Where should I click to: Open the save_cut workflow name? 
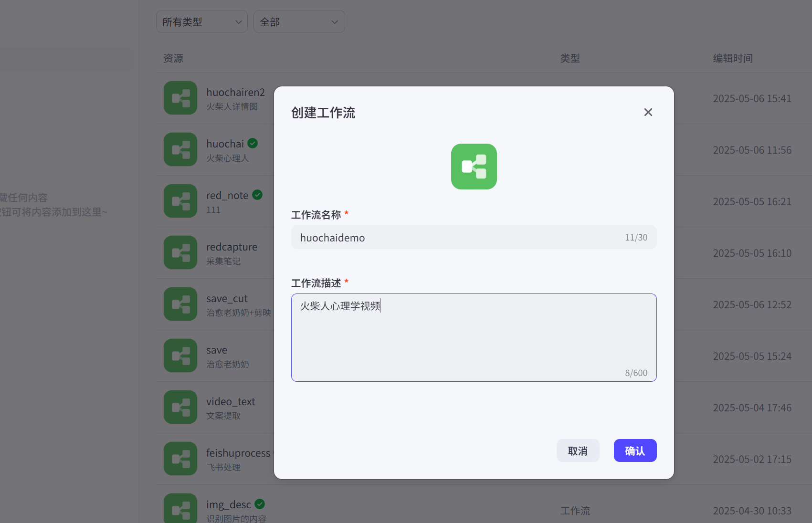(x=227, y=298)
